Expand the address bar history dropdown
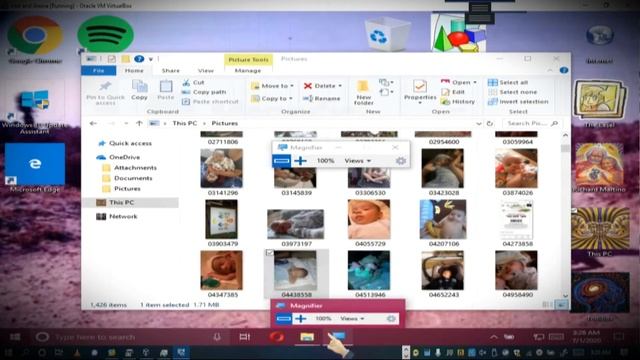 point(479,123)
